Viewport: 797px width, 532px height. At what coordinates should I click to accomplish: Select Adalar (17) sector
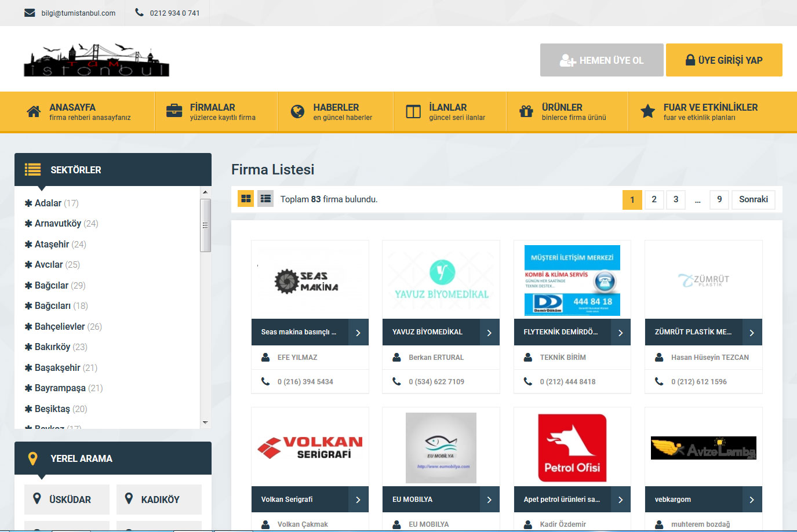[52, 203]
